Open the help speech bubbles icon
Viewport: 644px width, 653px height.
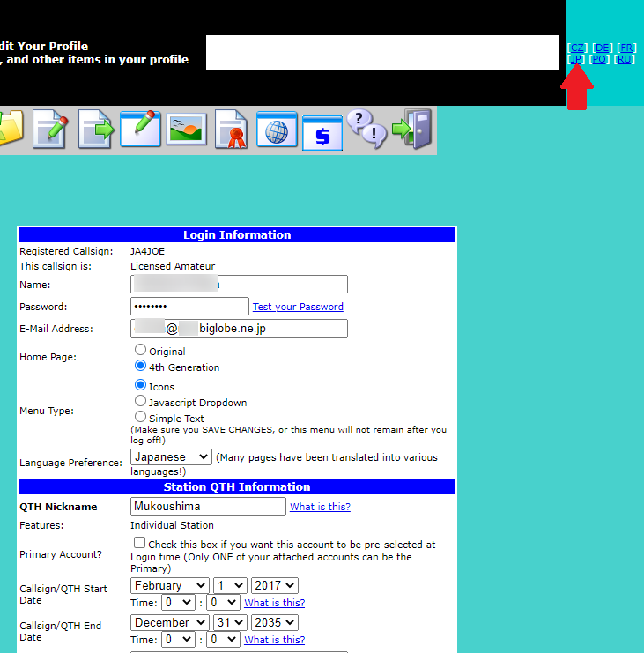pyautogui.click(x=366, y=129)
